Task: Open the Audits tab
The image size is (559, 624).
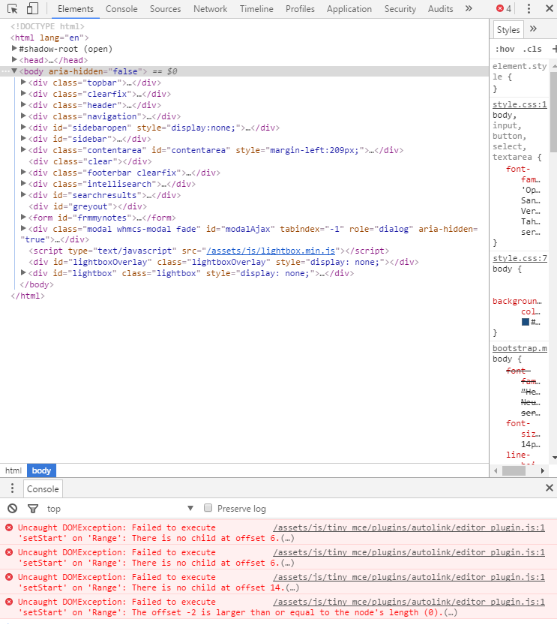Action: (x=440, y=9)
